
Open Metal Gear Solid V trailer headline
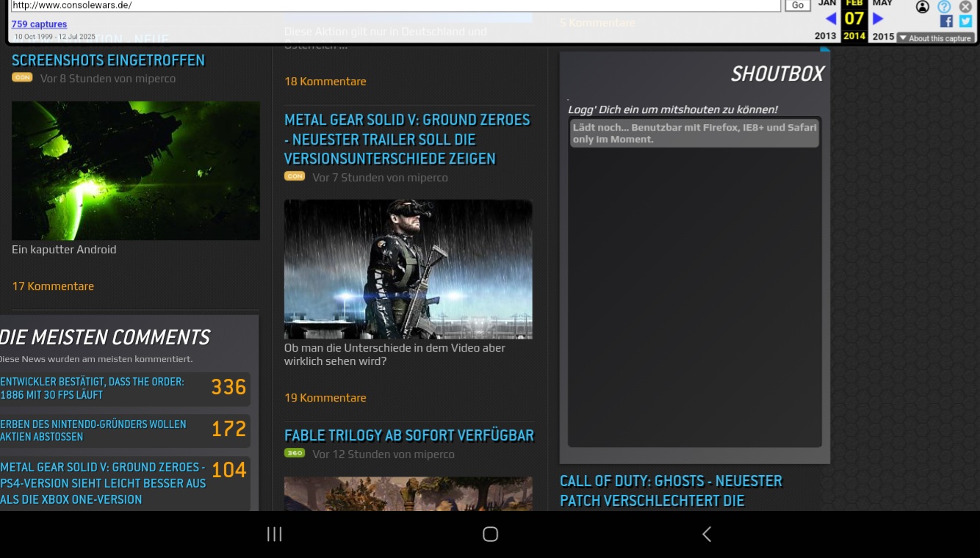tap(407, 139)
